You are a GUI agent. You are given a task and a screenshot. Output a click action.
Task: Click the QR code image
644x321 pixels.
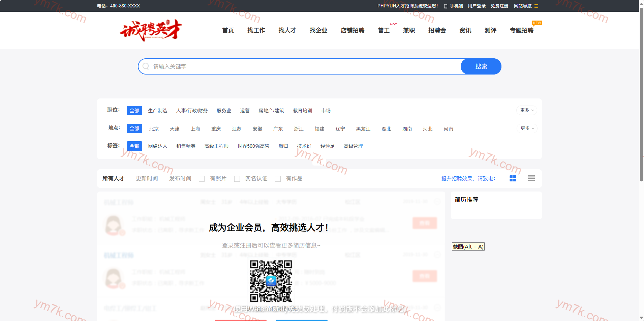[271, 281]
